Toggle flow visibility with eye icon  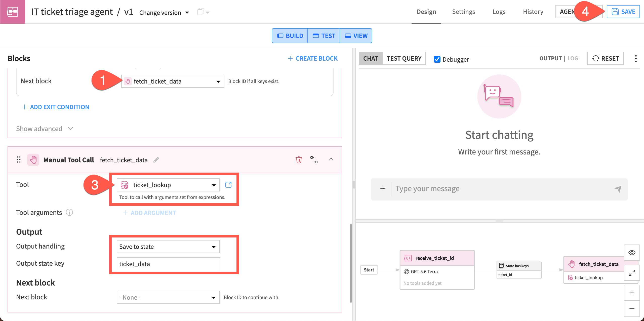tap(632, 253)
